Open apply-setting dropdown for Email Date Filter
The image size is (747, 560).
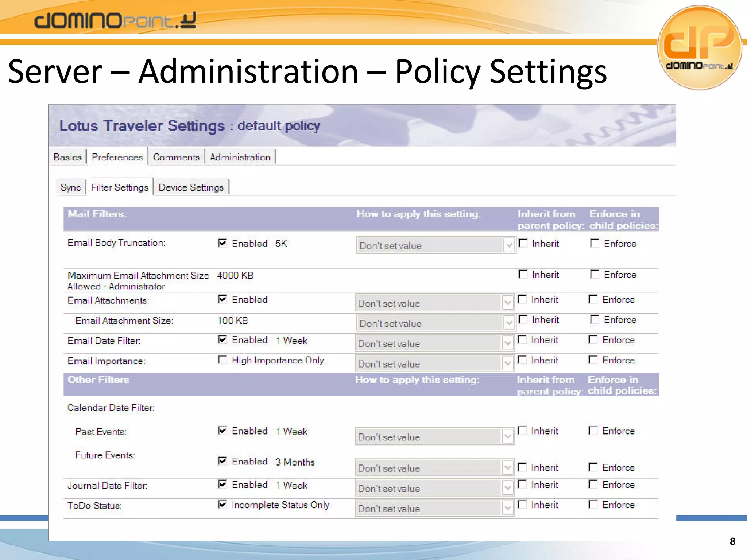(x=434, y=343)
